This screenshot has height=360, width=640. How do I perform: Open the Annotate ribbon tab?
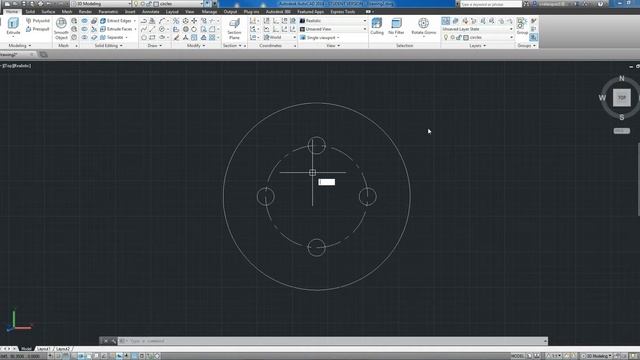click(151, 12)
